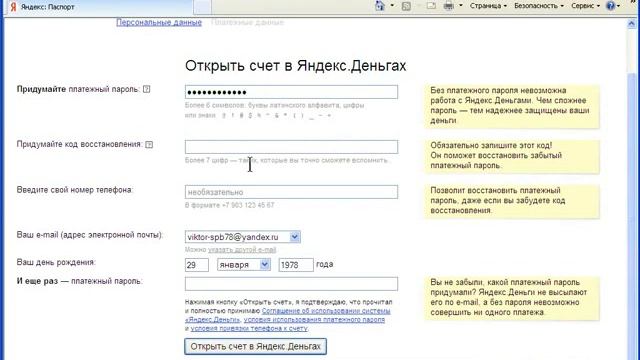Click the Открыть счет в Яндекс.Деньгах heading

click(x=296, y=66)
